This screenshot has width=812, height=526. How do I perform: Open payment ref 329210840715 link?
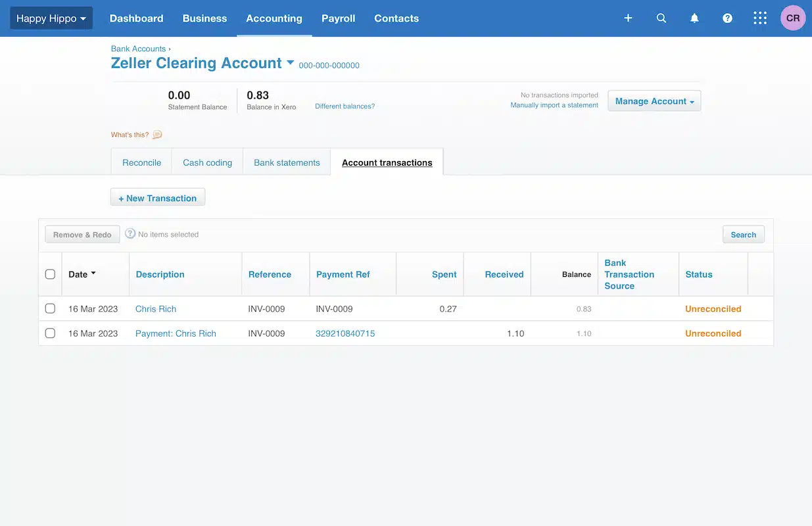point(345,333)
